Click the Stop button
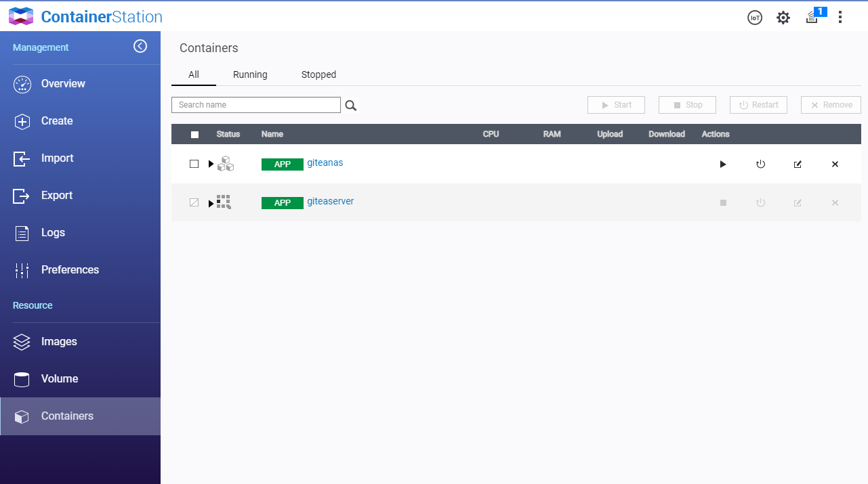 tap(687, 105)
